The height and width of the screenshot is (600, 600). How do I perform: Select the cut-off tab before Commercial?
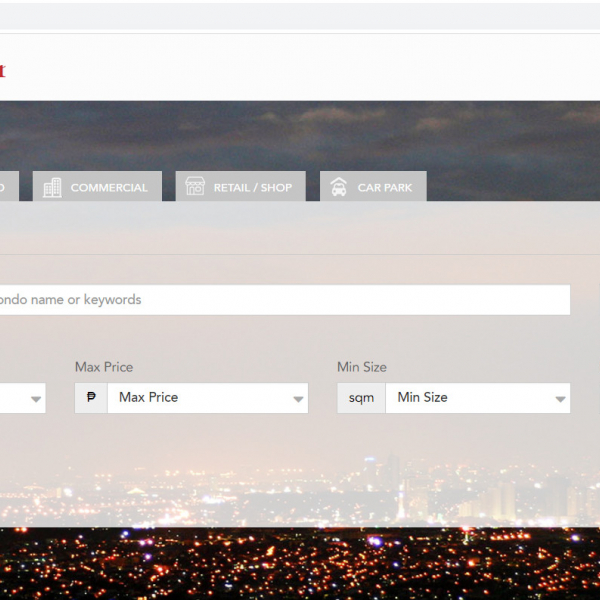[8, 187]
